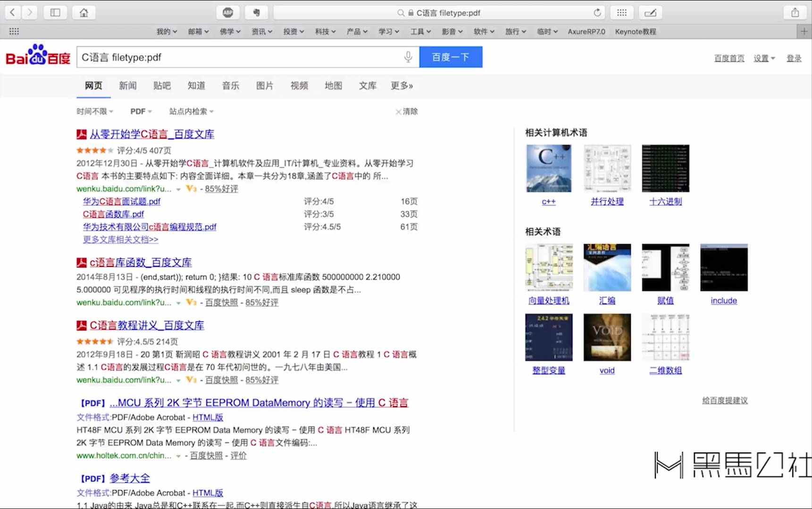The width and height of the screenshot is (812, 509).
Task: Reload the page with the refresh icon
Action: [x=597, y=13]
